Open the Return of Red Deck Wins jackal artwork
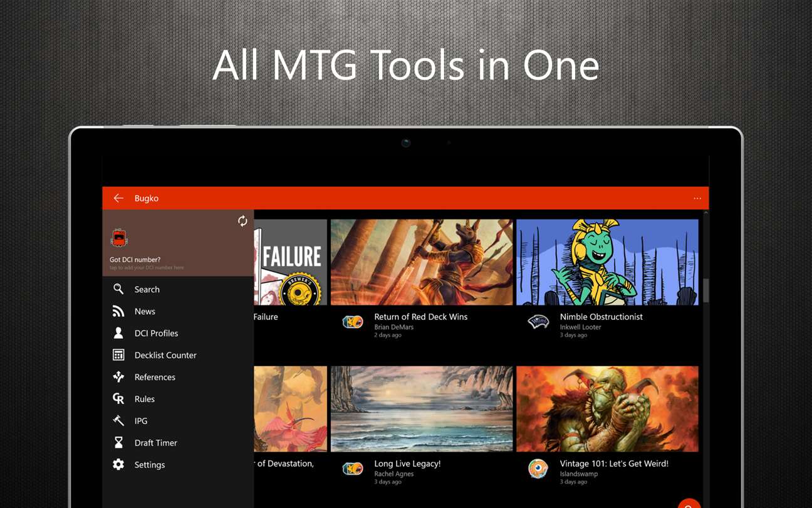 (x=422, y=262)
